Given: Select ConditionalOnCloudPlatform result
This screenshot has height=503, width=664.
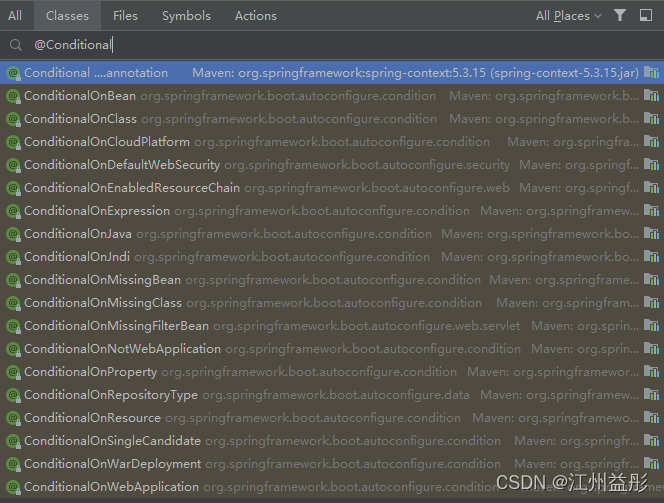Looking at the screenshot, I should (332, 142).
